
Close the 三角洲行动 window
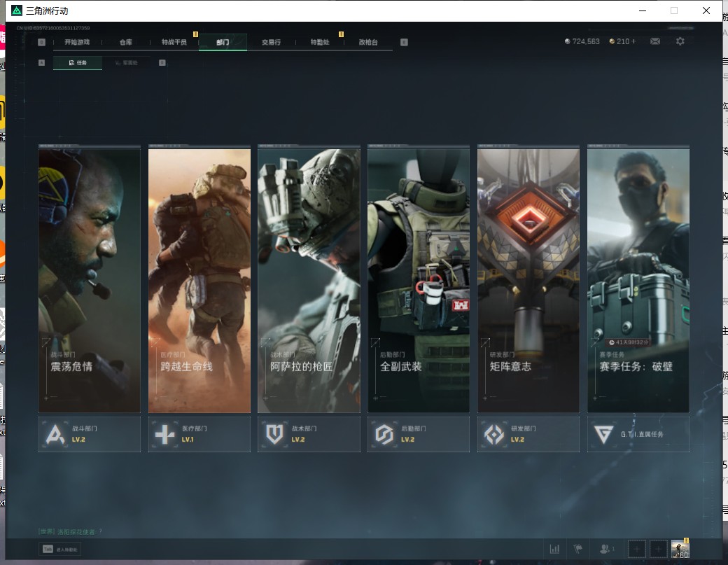tap(706, 11)
